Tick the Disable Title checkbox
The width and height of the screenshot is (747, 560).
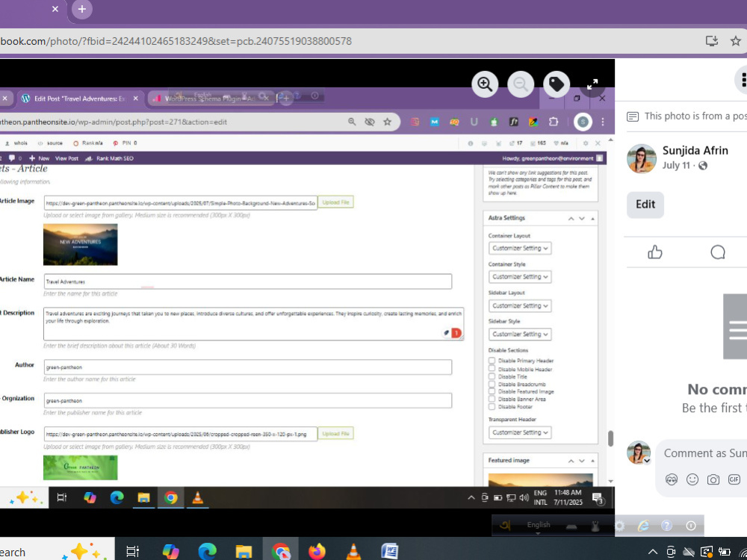coord(492,376)
